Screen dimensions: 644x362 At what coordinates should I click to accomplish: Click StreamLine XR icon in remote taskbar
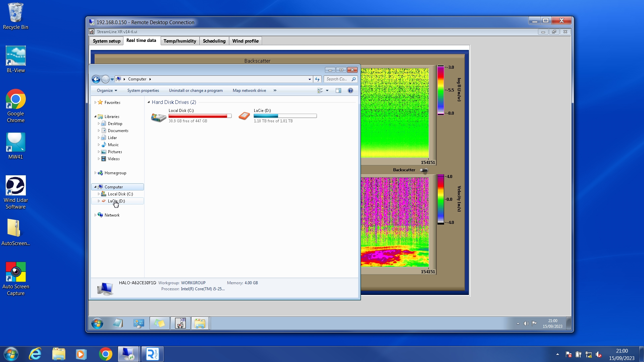coord(180,323)
